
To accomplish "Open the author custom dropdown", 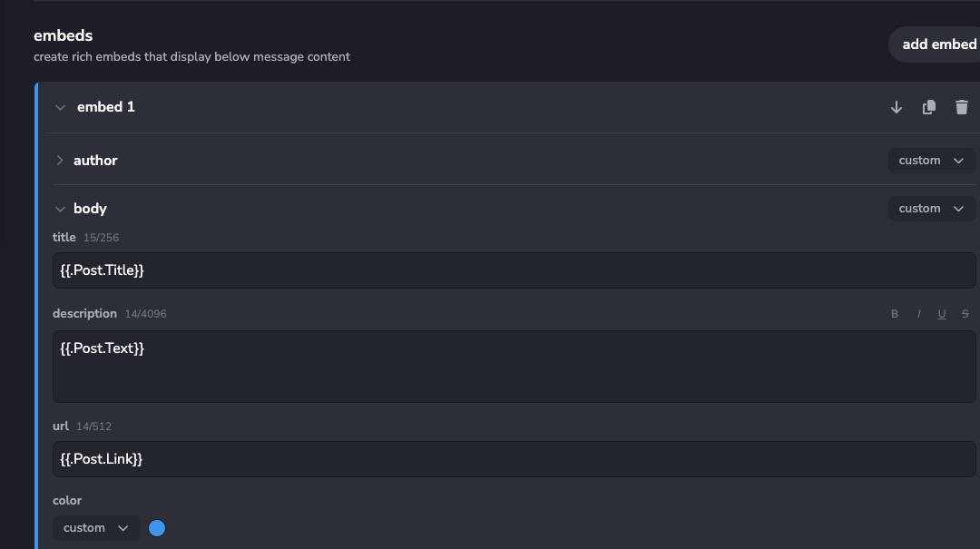I will 931,160.
